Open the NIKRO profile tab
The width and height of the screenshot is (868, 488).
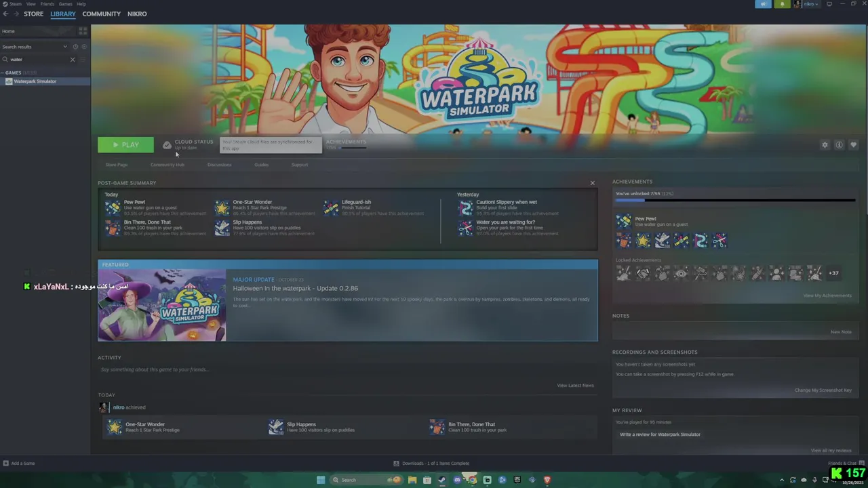coord(137,14)
